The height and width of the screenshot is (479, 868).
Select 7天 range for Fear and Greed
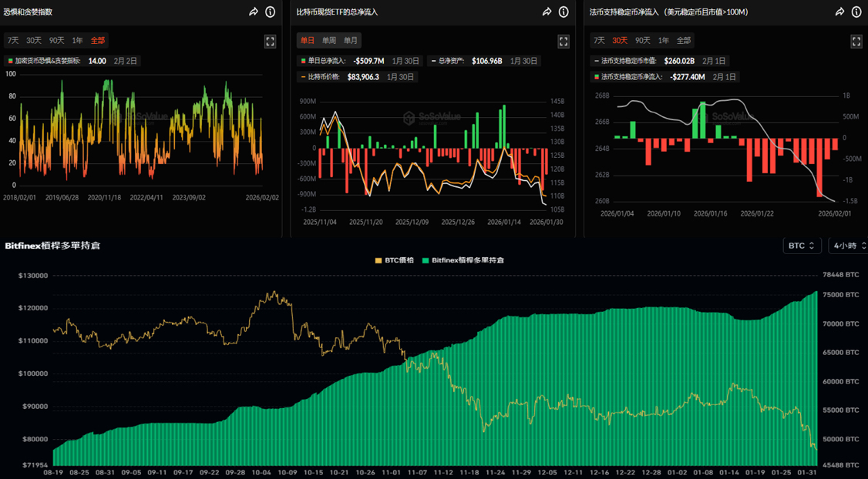click(x=13, y=41)
